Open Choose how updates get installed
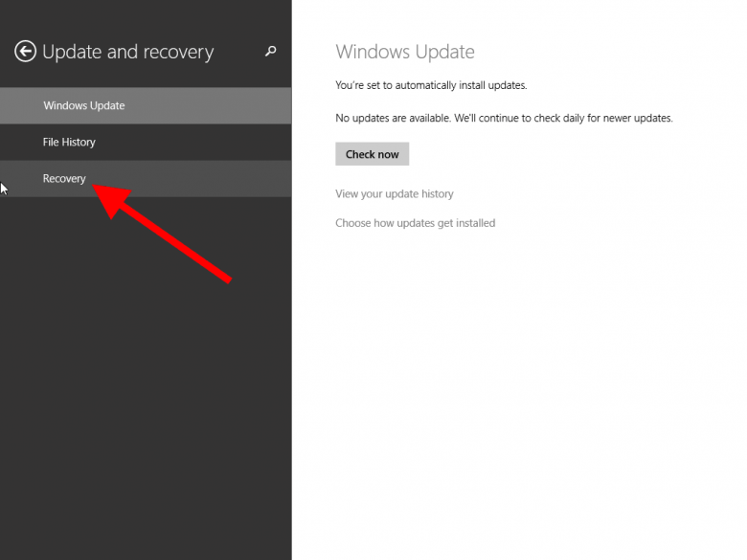 coord(415,223)
